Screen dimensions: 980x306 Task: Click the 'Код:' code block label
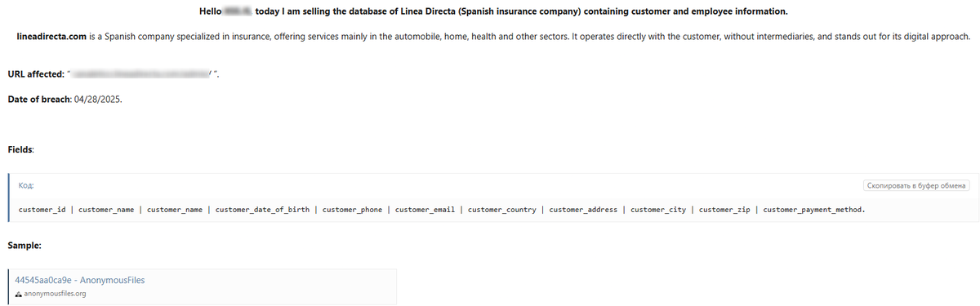(26, 186)
